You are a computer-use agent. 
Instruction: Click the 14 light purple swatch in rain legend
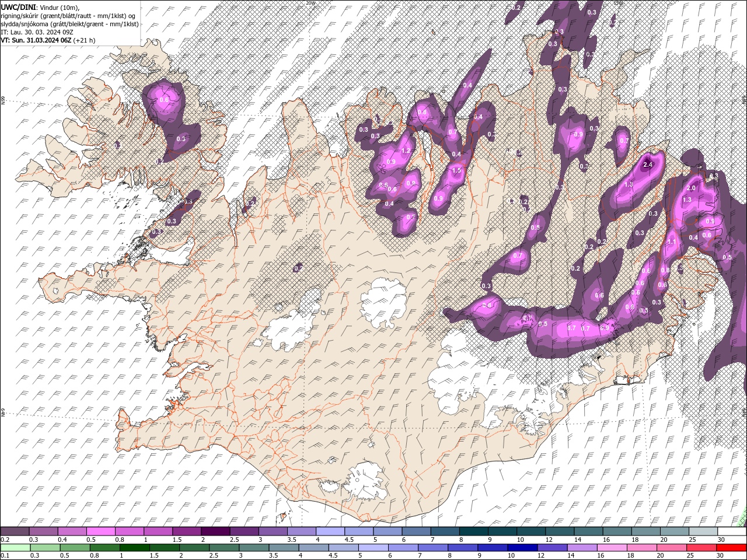pyautogui.click(x=581, y=548)
